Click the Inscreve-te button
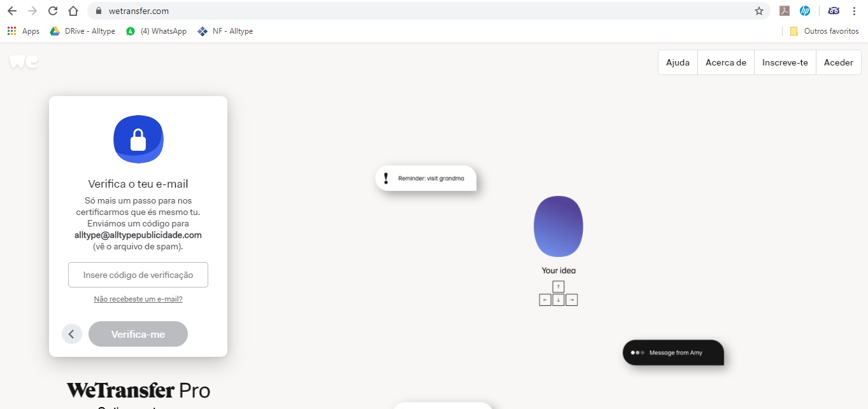The image size is (868, 409). pos(785,63)
